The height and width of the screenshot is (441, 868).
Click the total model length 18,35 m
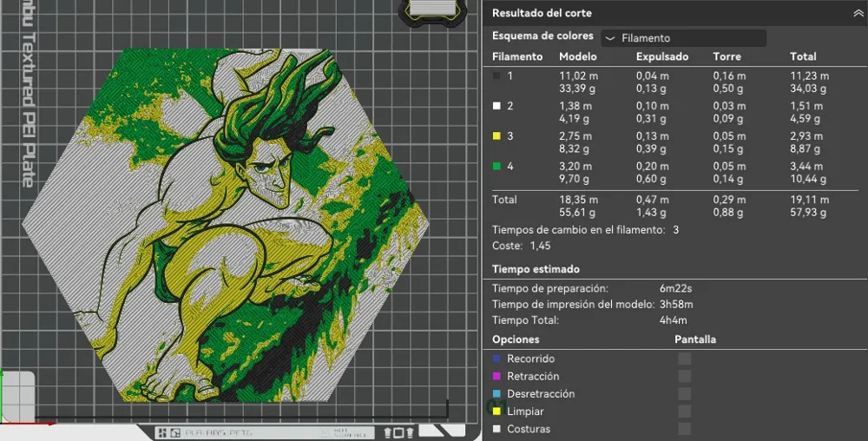coord(578,200)
